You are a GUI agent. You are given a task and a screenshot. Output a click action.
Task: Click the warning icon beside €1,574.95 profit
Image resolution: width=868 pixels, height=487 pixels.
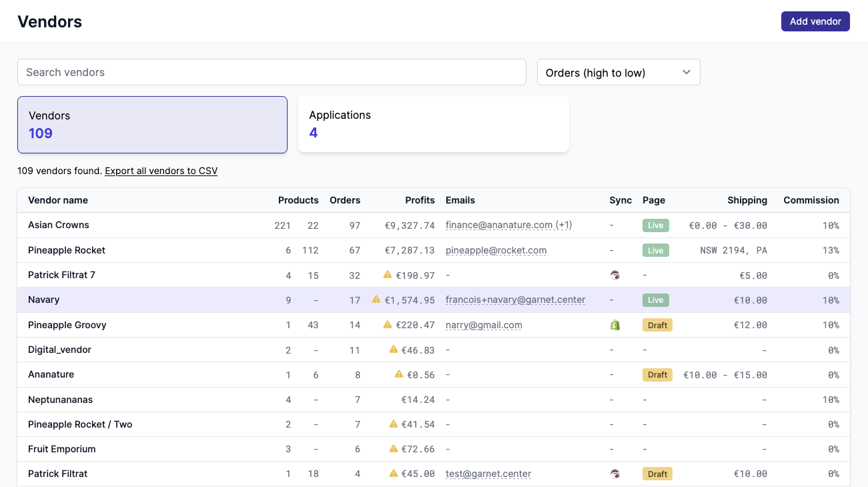(376, 300)
